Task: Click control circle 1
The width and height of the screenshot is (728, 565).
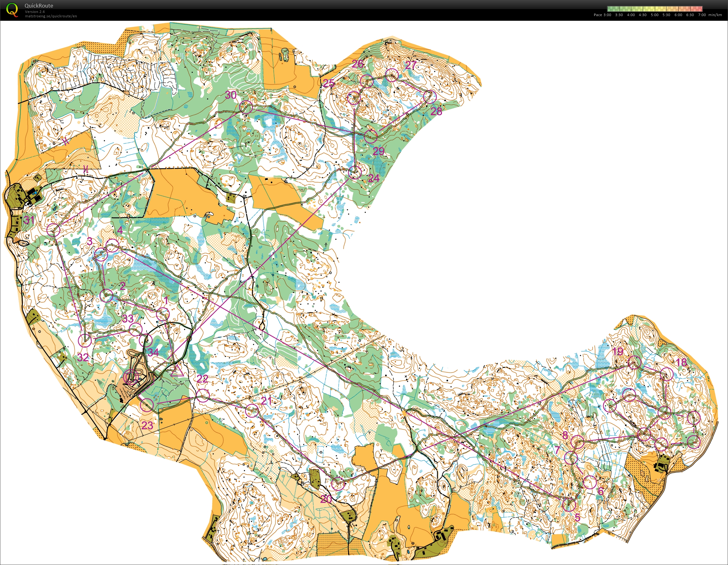Action: [163, 314]
